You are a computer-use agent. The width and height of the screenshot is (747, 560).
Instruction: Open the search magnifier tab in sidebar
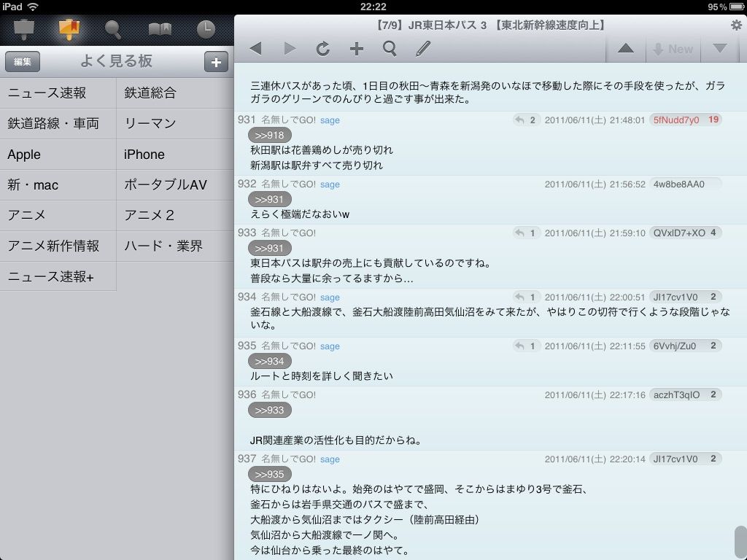(113, 29)
